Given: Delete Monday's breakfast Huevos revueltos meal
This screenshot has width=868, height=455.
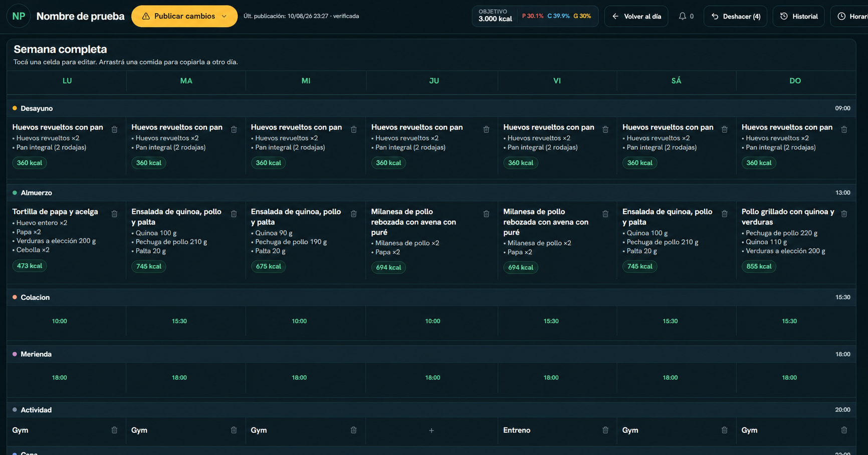Looking at the screenshot, I should pos(114,129).
